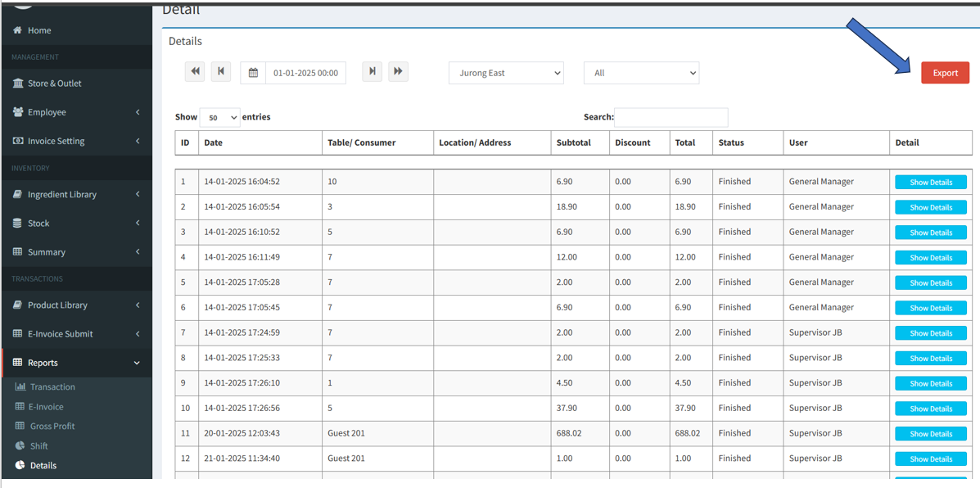Show Details for order ID 1
980x488 pixels.
931,182
